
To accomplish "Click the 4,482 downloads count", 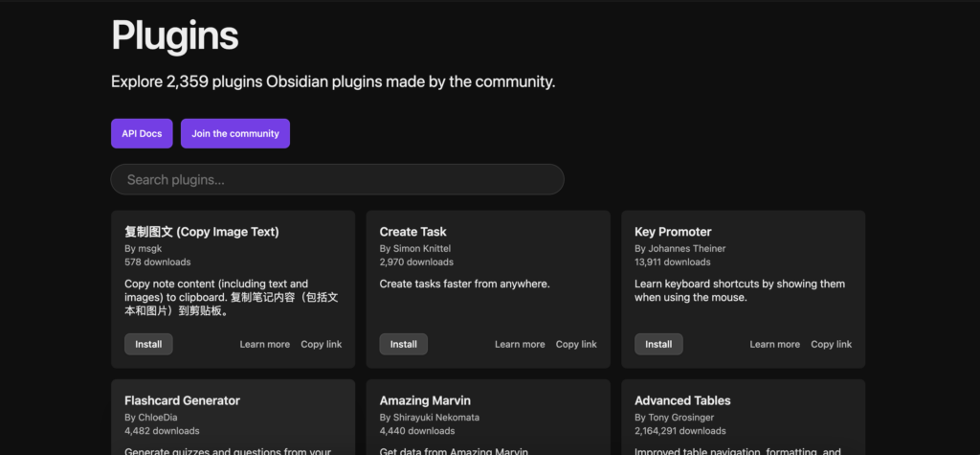I will [162, 431].
